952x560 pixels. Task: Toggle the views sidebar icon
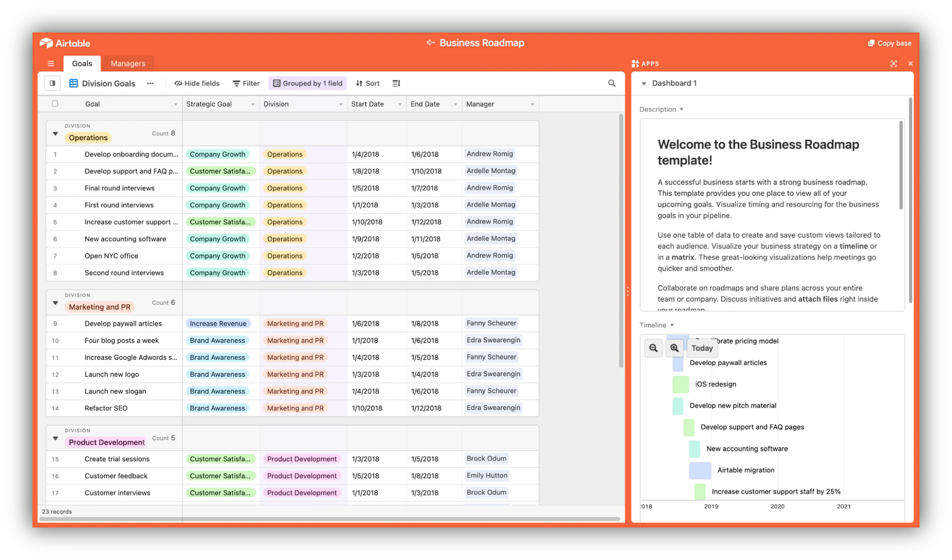pos(52,83)
